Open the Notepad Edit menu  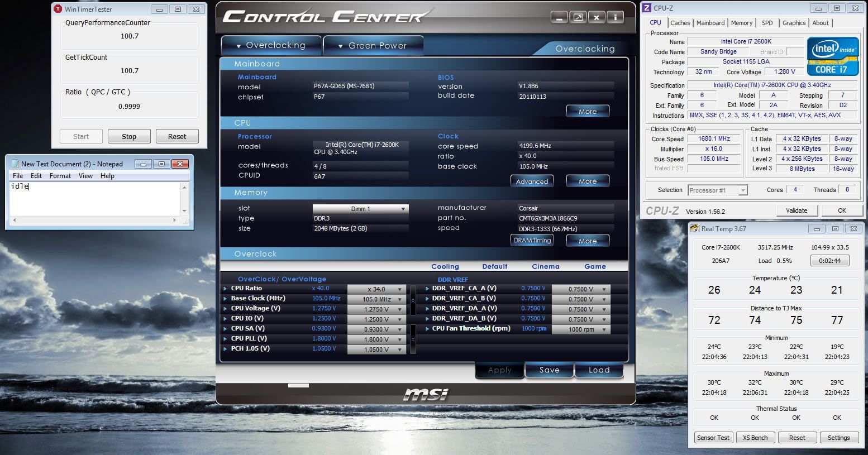click(36, 176)
